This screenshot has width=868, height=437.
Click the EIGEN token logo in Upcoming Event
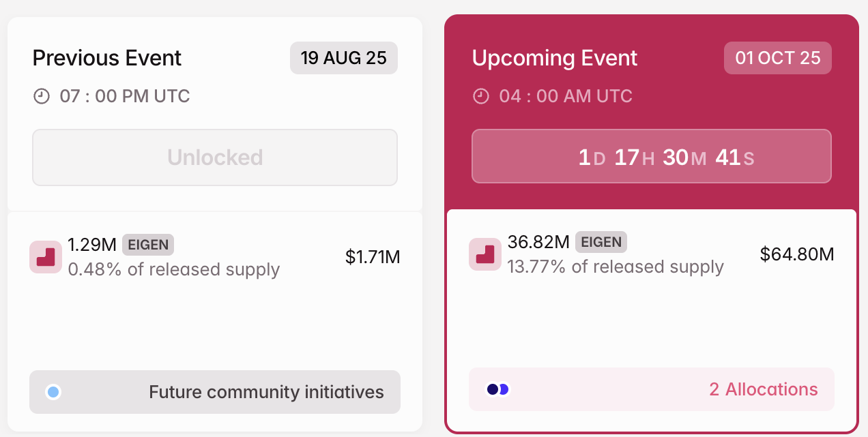click(485, 254)
